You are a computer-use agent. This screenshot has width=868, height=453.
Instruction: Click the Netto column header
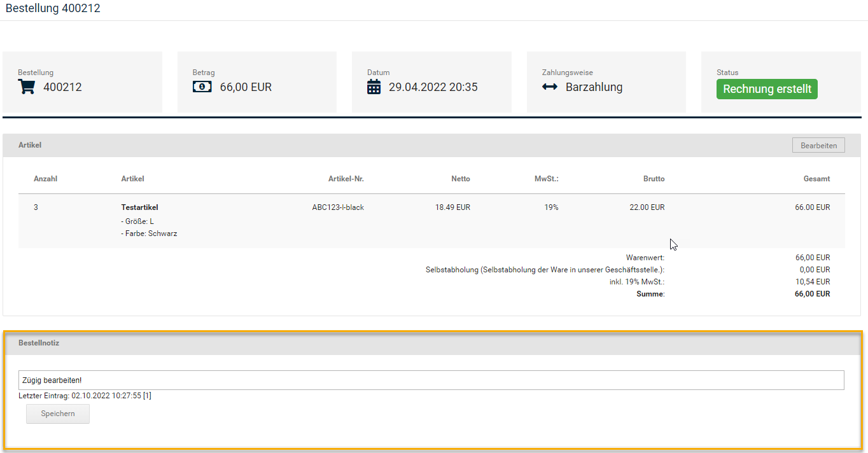(460, 179)
